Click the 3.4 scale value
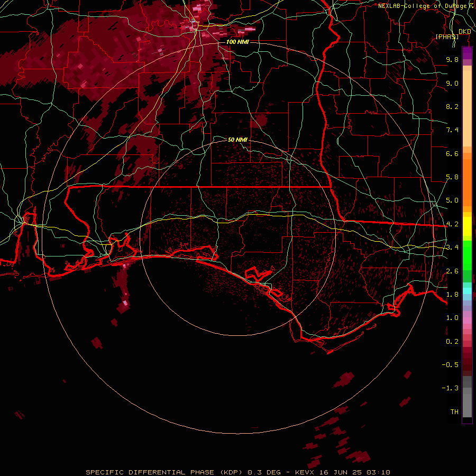 pyautogui.click(x=452, y=248)
